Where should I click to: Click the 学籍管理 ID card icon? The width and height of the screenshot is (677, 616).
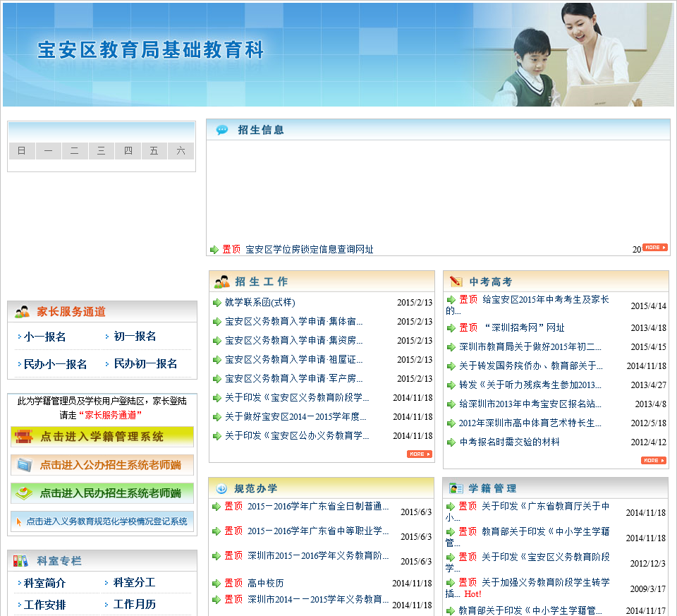[x=456, y=488]
